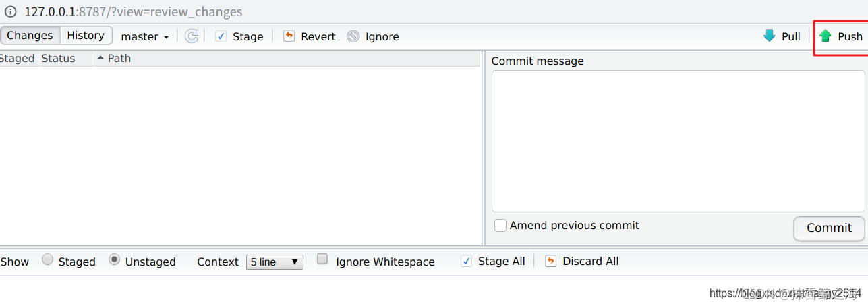Select the Unstaged radio button
This screenshot has height=306, width=868.
point(114,259)
